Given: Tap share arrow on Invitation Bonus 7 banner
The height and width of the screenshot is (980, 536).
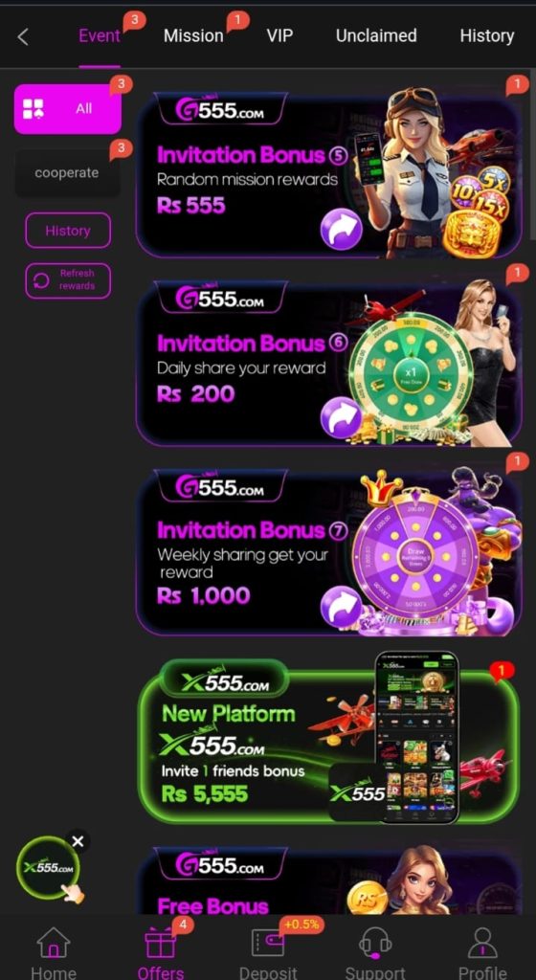Looking at the screenshot, I should click(341, 607).
